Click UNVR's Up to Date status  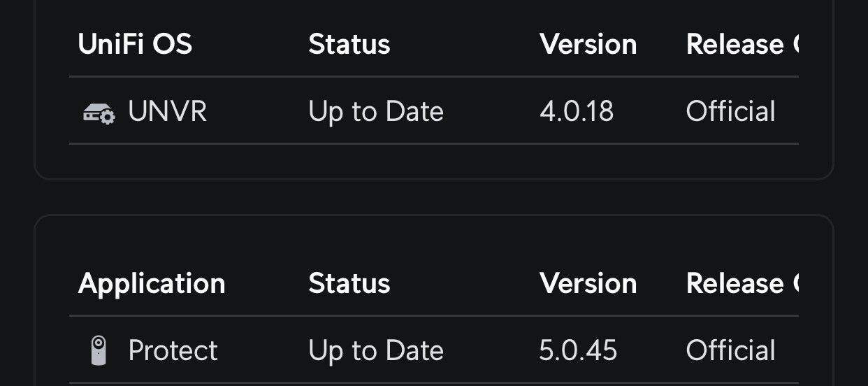(x=376, y=112)
